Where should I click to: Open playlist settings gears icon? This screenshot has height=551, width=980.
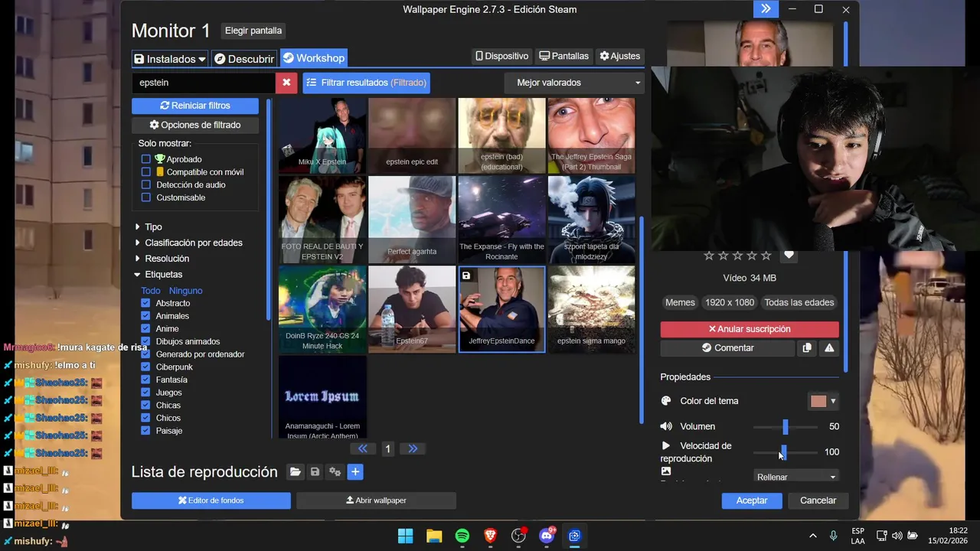point(335,472)
